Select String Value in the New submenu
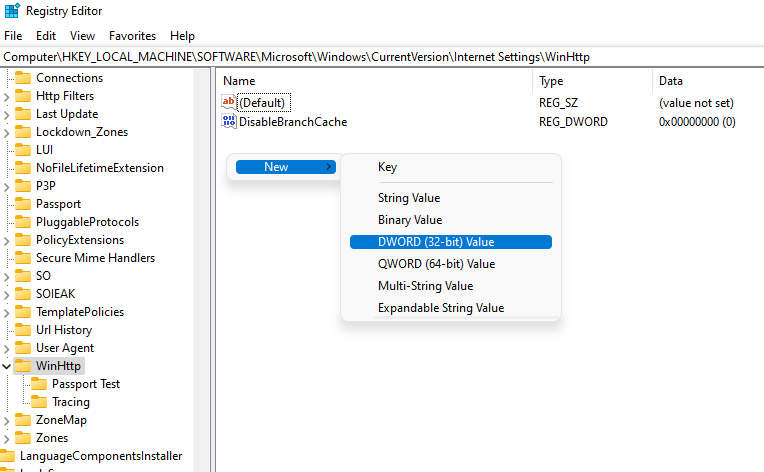 409,198
